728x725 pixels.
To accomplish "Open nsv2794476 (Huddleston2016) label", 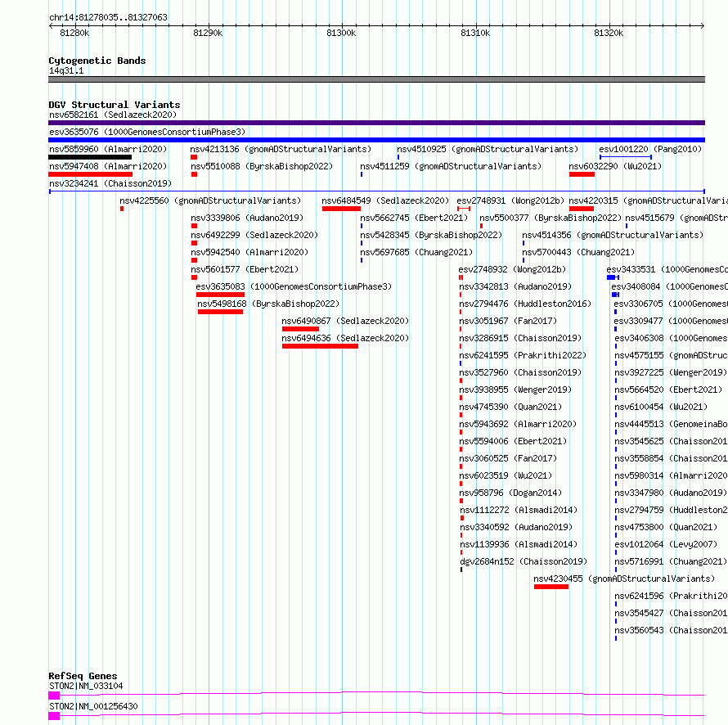I will pyautogui.click(x=525, y=304).
